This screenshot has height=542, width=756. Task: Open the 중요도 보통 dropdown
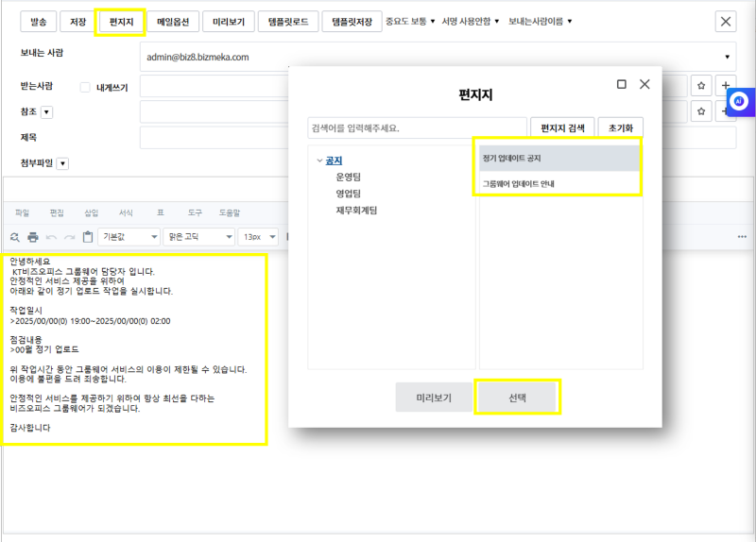410,21
